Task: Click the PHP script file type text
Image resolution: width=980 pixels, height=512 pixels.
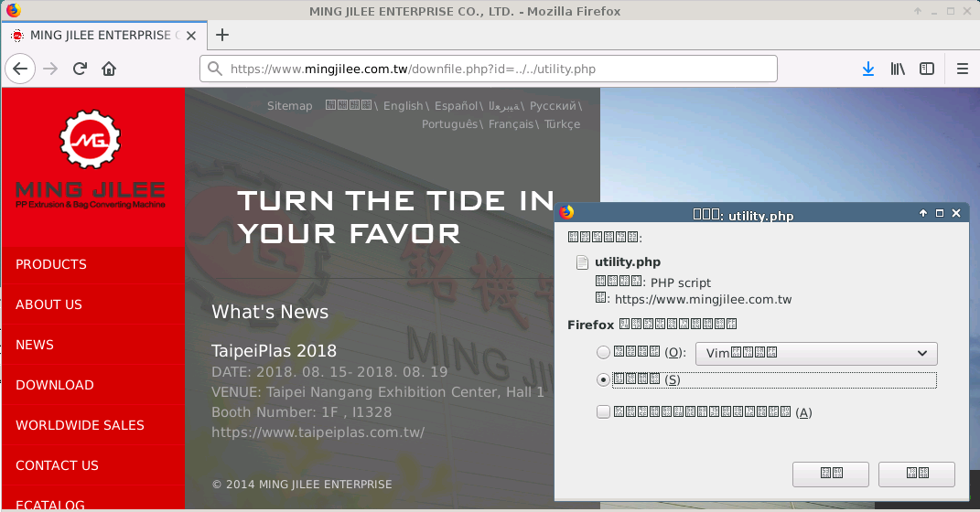Action: [x=681, y=283]
